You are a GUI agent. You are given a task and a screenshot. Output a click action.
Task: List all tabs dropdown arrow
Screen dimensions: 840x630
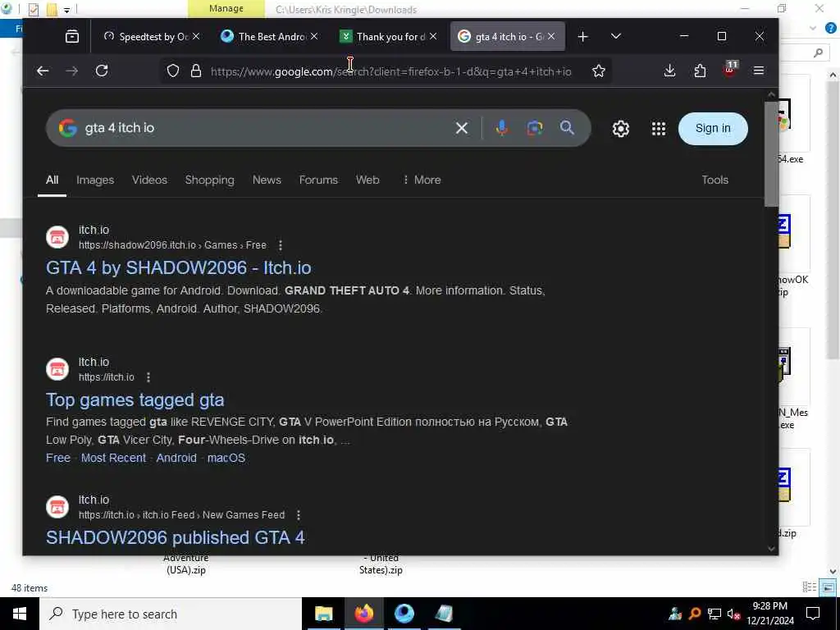(615, 36)
